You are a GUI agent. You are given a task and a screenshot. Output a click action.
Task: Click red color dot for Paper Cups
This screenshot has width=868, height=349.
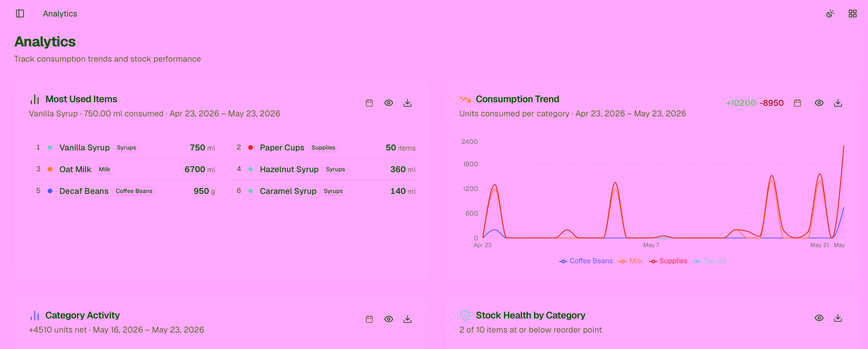coord(250,147)
